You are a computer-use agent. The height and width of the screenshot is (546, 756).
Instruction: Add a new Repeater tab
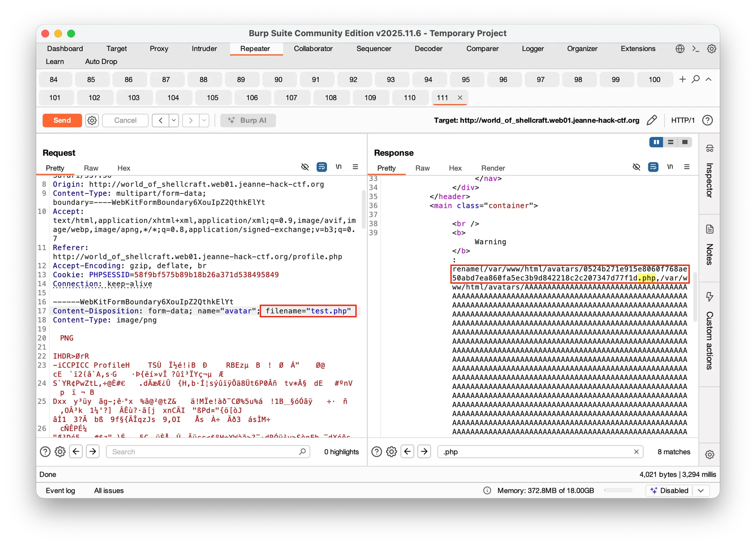click(x=683, y=79)
